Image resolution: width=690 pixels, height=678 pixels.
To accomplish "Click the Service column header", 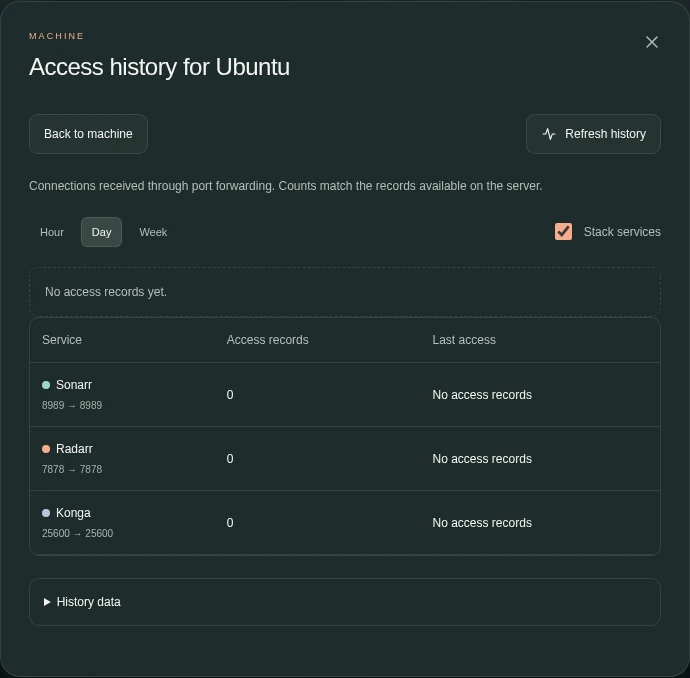I will coord(62,340).
